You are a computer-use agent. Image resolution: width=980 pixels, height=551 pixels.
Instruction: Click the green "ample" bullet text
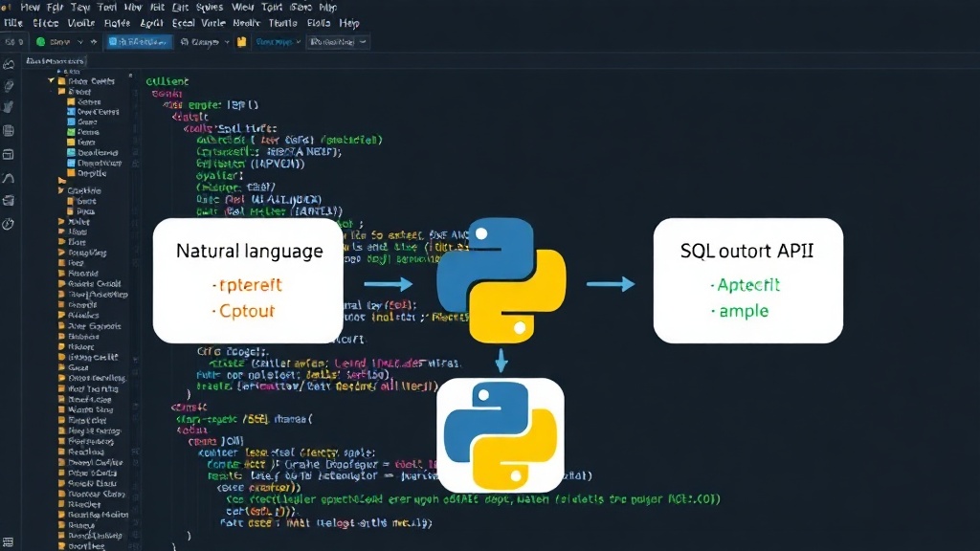coord(744,311)
